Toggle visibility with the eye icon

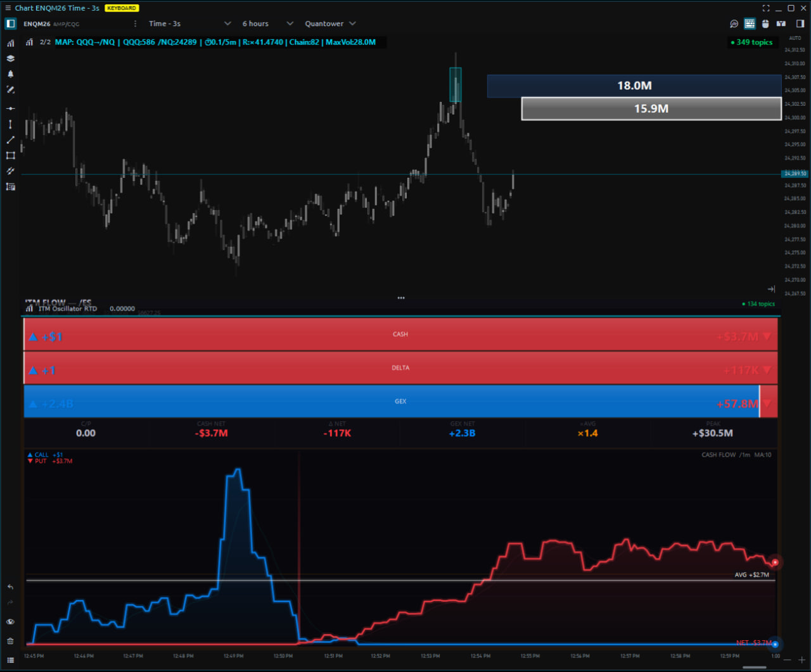pyautogui.click(x=10, y=622)
